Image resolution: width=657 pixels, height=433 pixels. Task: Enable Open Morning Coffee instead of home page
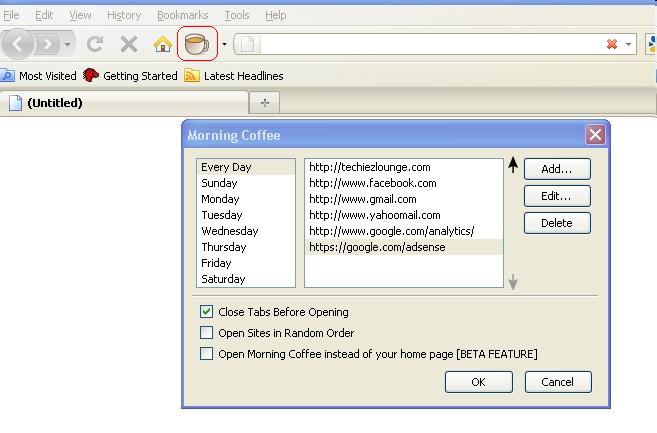click(206, 353)
